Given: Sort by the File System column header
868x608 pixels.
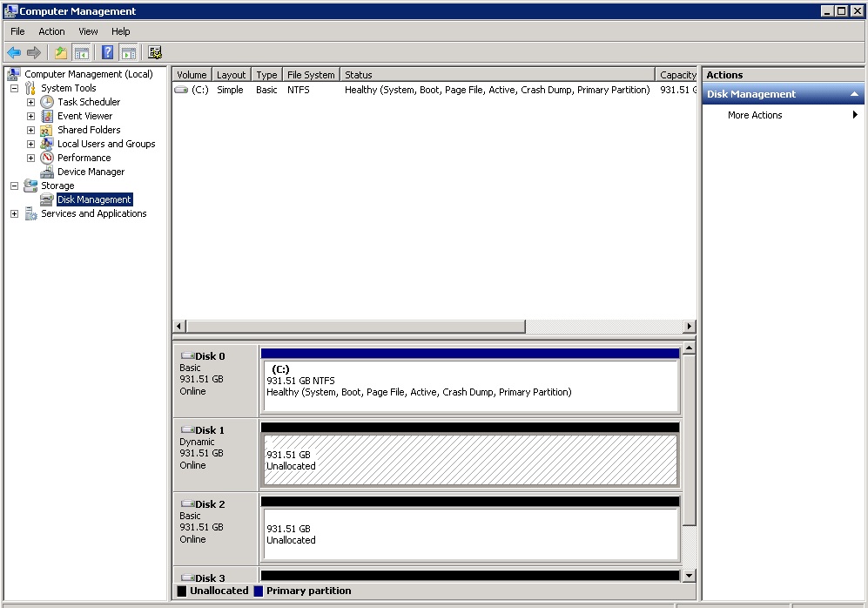Looking at the screenshot, I should (x=311, y=75).
